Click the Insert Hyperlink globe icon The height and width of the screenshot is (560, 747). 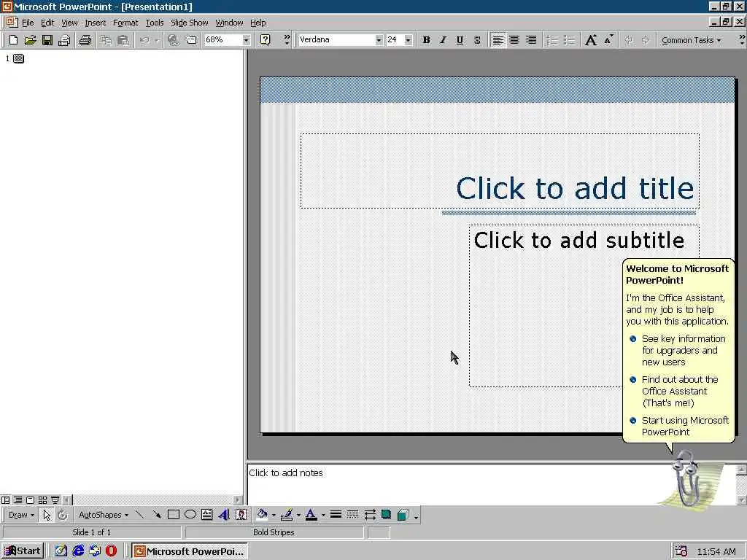click(x=174, y=40)
